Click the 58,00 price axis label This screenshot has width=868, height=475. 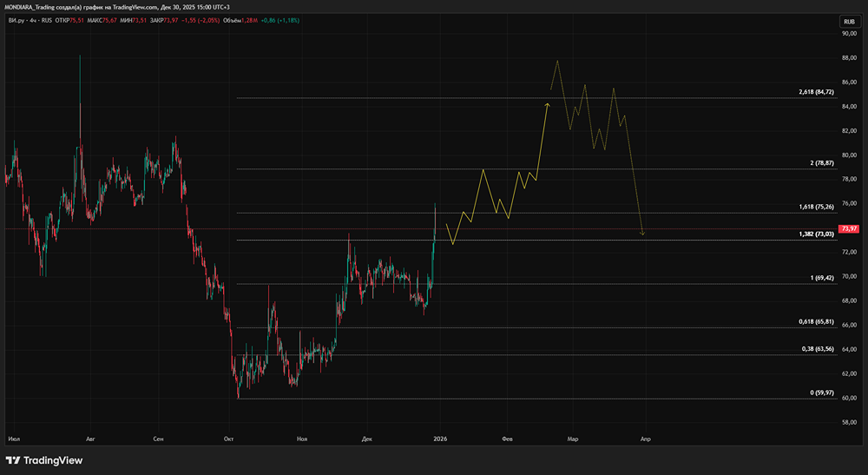coord(849,422)
